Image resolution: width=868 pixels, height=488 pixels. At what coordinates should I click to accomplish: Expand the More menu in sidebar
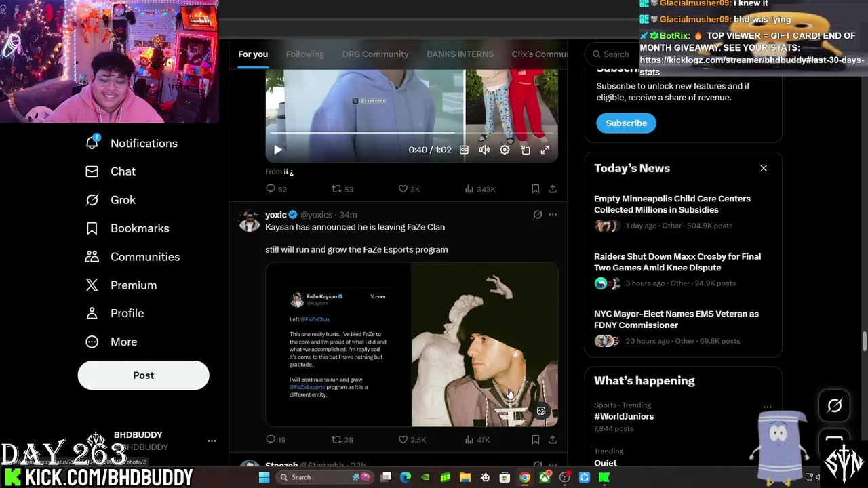tap(111, 342)
